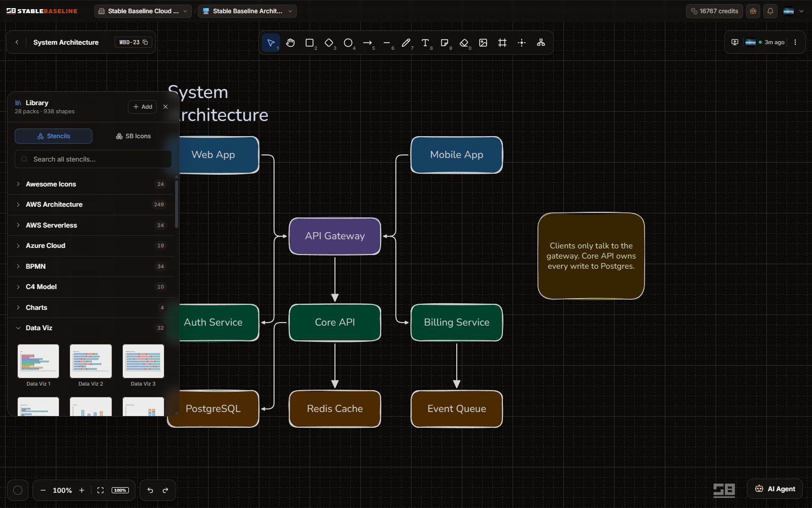812x508 pixels.
Task: Select the Hand pan tool
Action: tap(290, 43)
